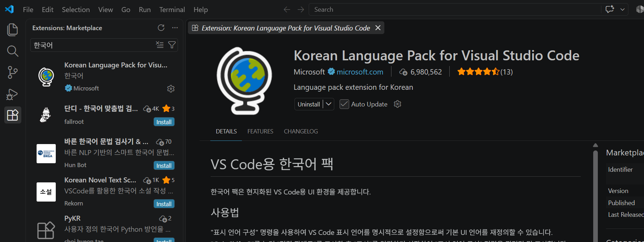Image resolution: width=644 pixels, height=242 pixels.
Task: Open the Extensions view more actions menu
Action: [175, 28]
